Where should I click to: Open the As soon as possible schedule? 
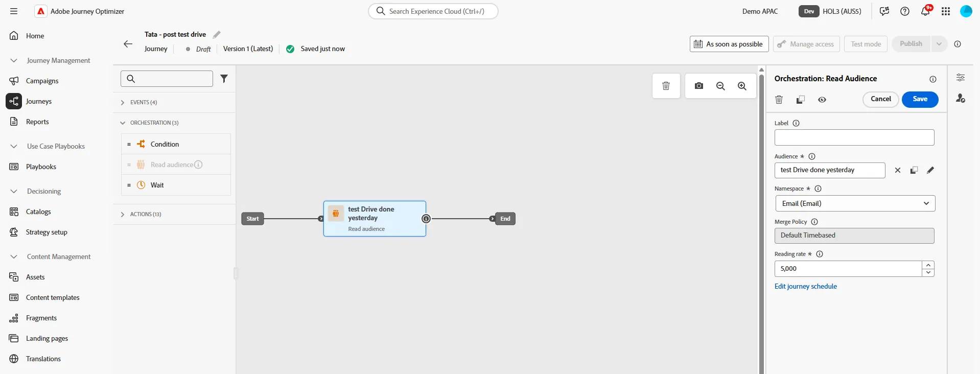[729, 44]
